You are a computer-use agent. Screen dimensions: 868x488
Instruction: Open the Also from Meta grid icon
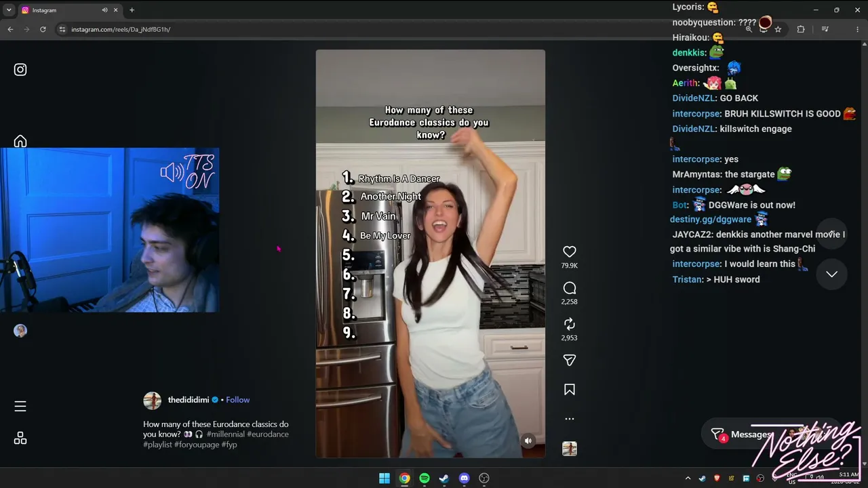[x=20, y=439]
